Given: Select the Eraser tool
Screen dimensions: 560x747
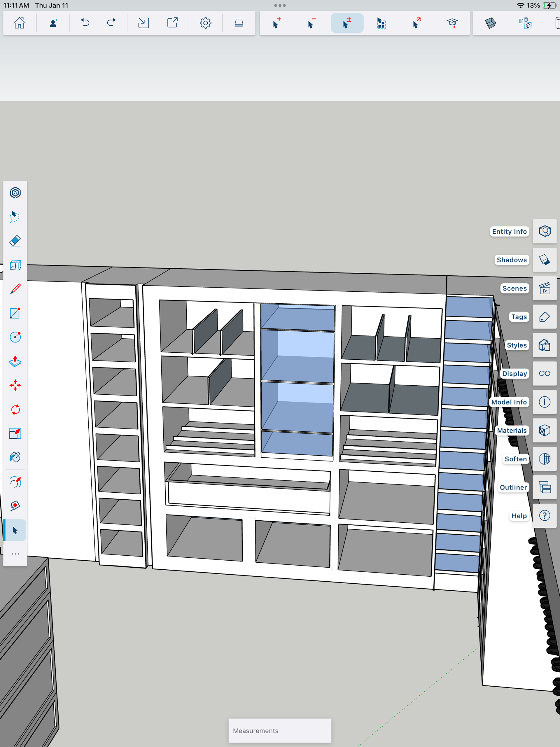Looking at the screenshot, I should (15, 241).
